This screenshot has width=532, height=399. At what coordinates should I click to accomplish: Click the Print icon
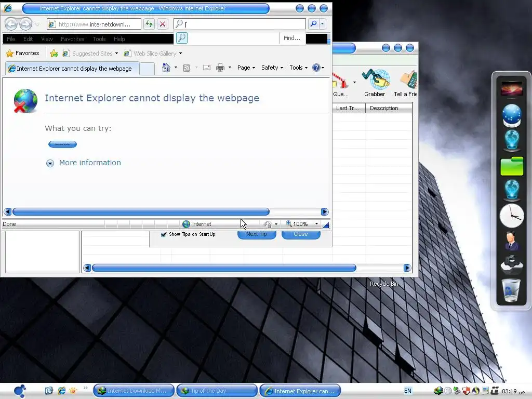click(x=220, y=68)
